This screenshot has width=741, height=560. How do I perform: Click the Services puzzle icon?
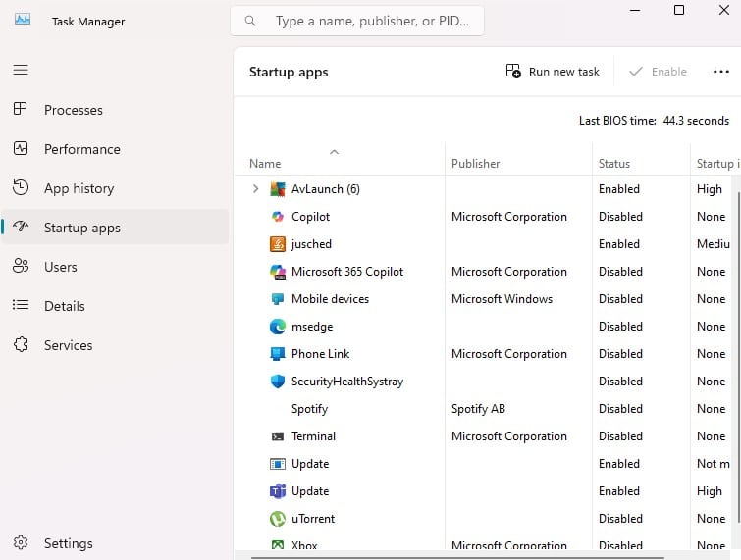click(21, 344)
